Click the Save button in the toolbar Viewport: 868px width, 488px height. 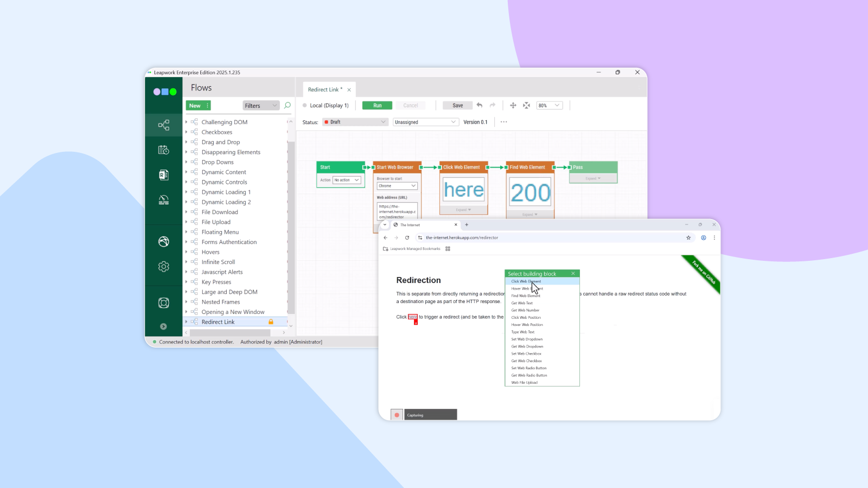click(457, 105)
